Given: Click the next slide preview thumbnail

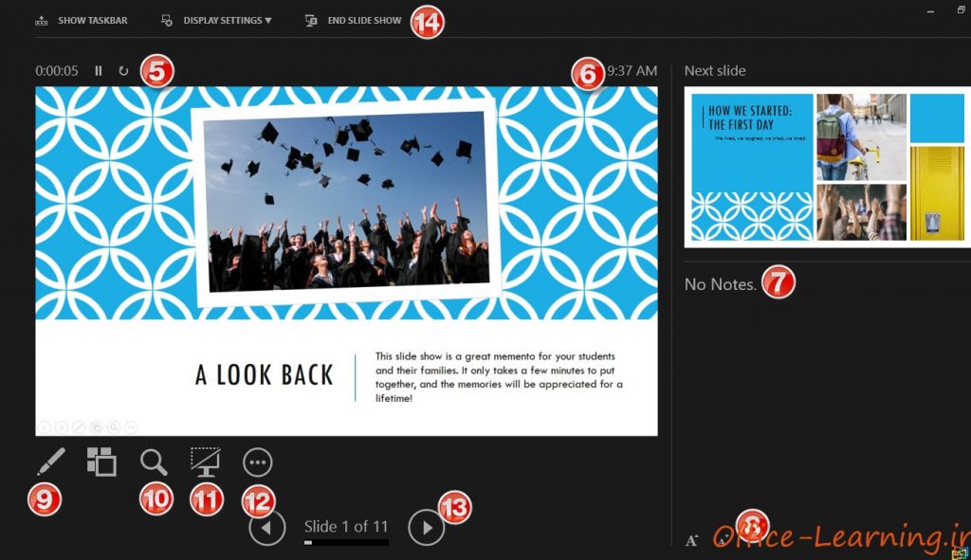Looking at the screenshot, I should [827, 167].
